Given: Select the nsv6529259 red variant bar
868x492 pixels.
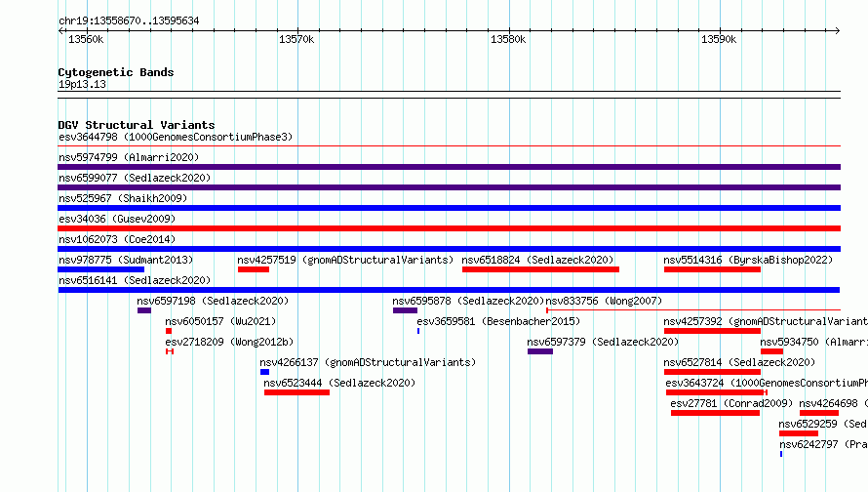Looking at the screenshot, I should (x=798, y=433).
